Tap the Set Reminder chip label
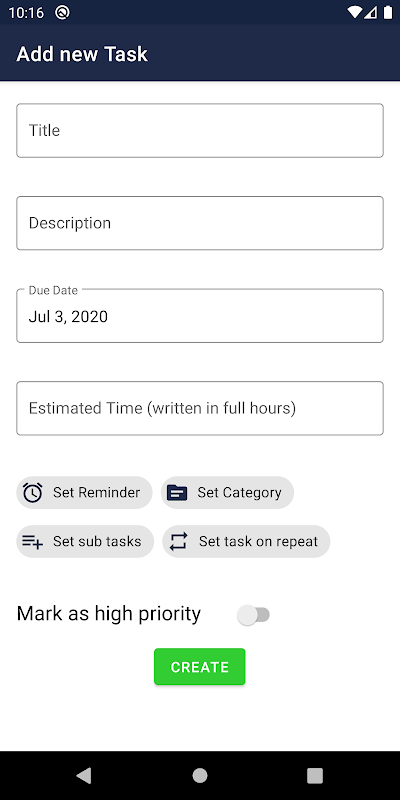Image resolution: width=400 pixels, height=800 pixels. click(x=96, y=492)
